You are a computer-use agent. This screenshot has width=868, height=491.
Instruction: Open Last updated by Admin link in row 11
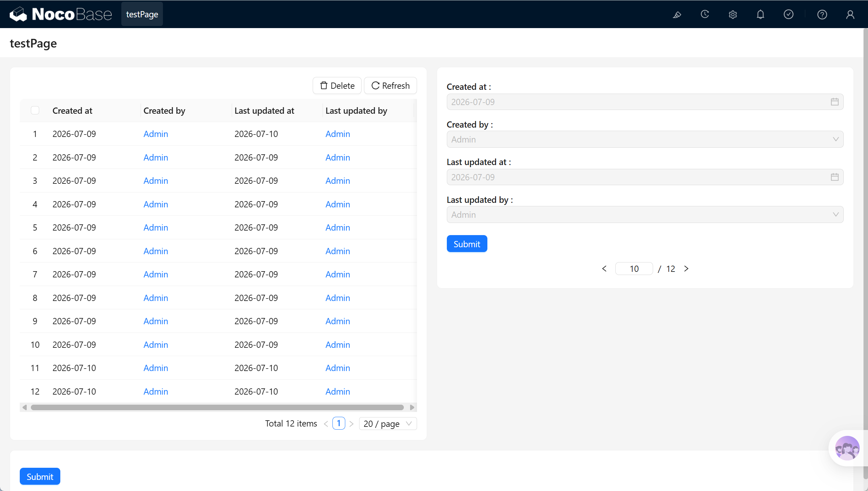pos(338,368)
